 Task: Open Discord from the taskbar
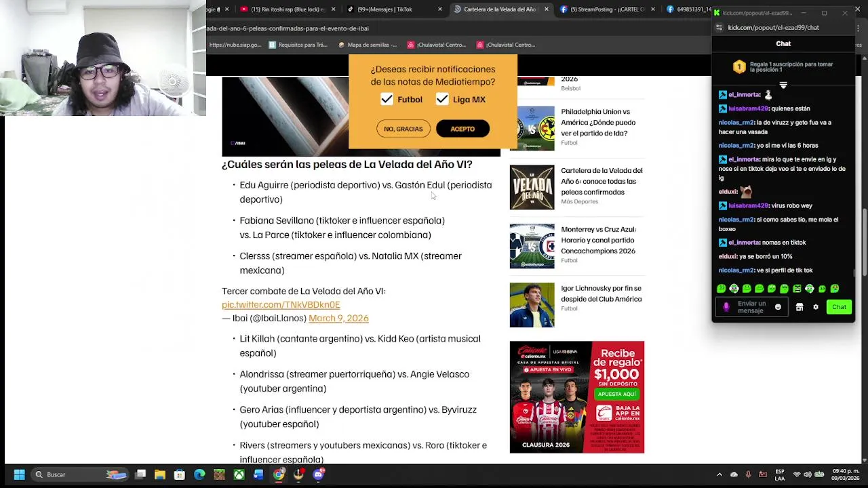tap(318, 474)
